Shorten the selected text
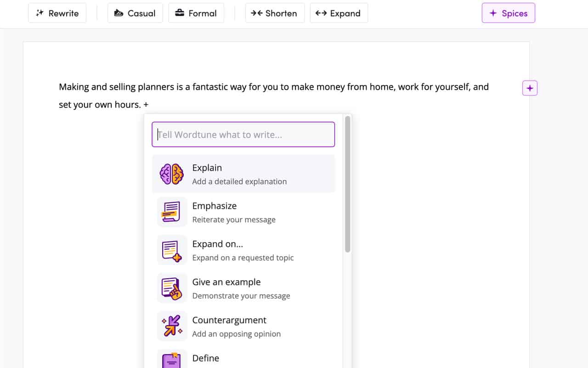Screen dimensions: 588x368 pyautogui.click(x=274, y=13)
